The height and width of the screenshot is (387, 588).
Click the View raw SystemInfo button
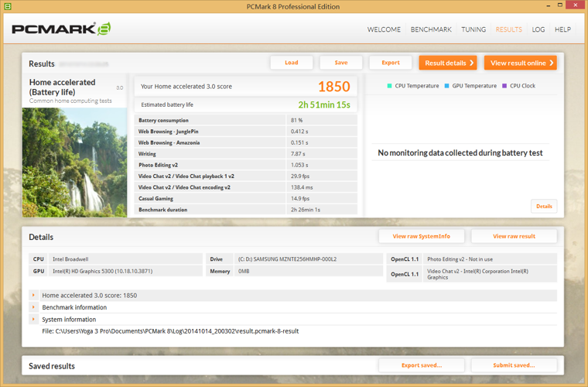pos(421,236)
